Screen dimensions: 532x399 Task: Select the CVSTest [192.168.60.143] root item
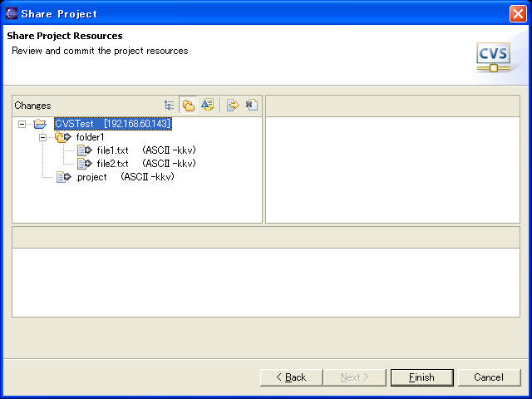(x=112, y=124)
